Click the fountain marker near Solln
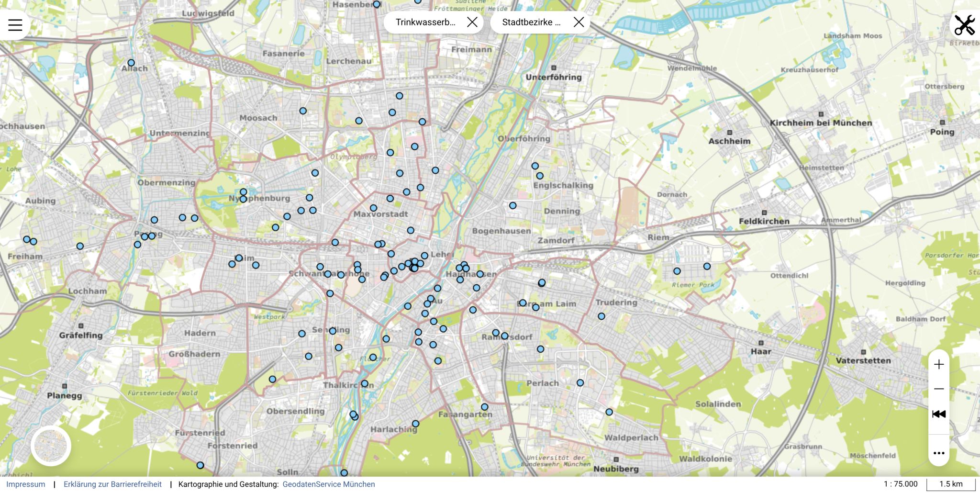 (x=344, y=473)
